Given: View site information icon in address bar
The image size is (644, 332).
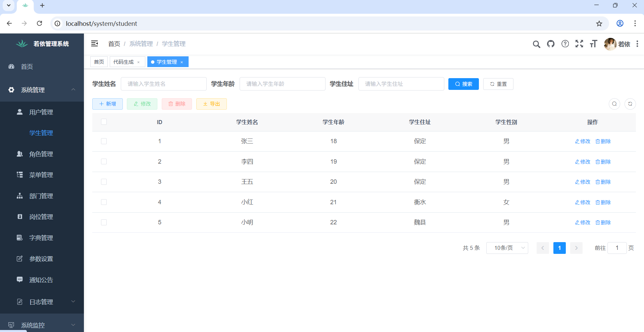Looking at the screenshot, I should click(x=57, y=23).
